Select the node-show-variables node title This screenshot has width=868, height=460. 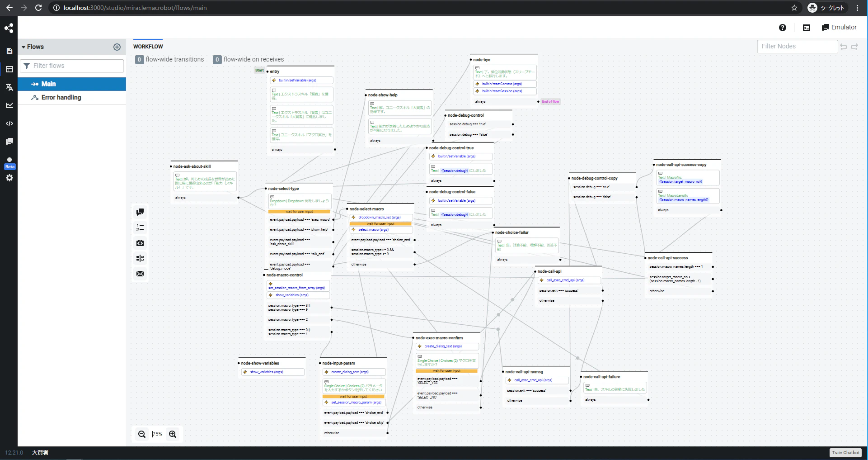(x=260, y=363)
